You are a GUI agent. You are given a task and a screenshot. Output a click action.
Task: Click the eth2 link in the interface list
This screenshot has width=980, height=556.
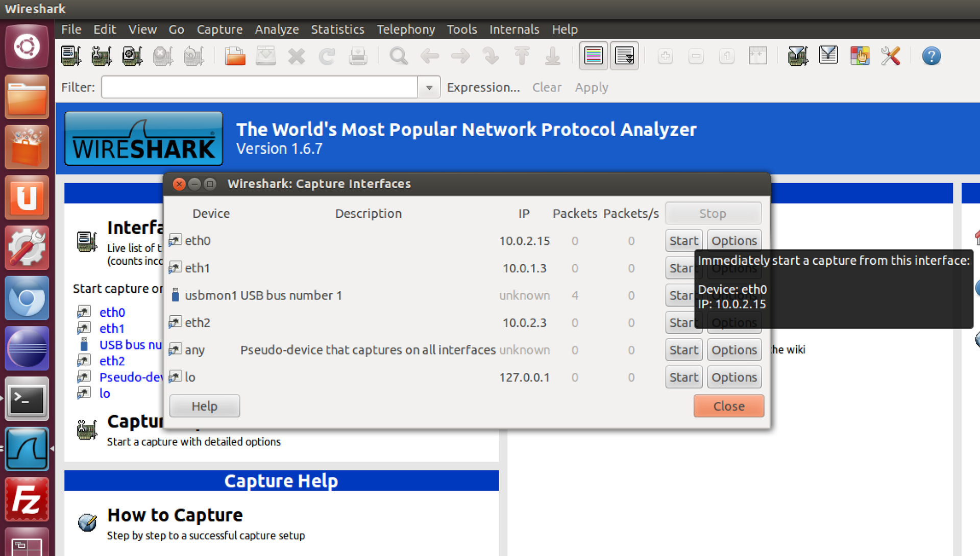(x=112, y=361)
